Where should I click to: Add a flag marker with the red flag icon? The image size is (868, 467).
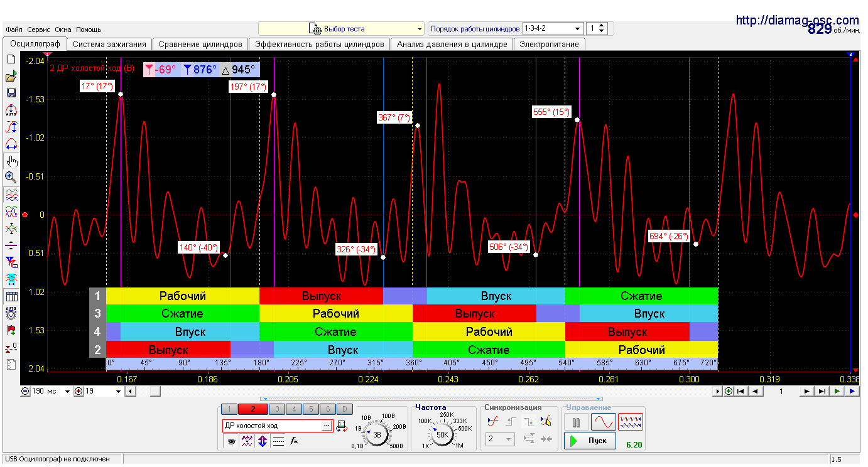(11, 330)
